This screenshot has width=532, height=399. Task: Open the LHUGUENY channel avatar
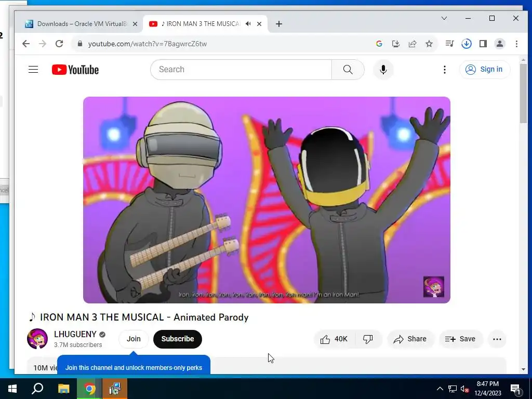click(x=37, y=339)
